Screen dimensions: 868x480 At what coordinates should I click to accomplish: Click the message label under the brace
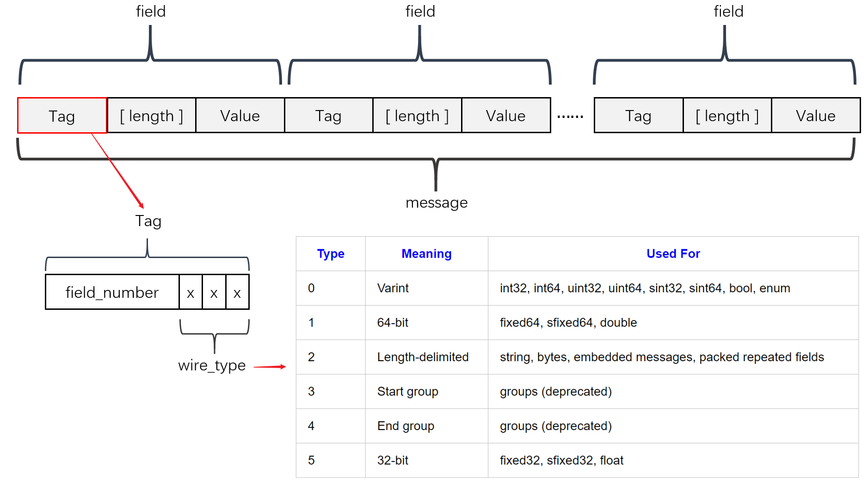tap(436, 203)
